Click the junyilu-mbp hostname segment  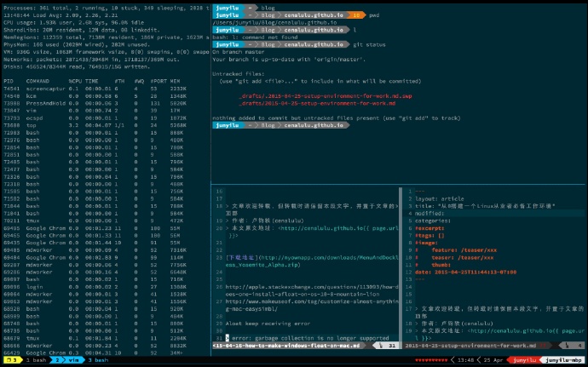point(563,360)
